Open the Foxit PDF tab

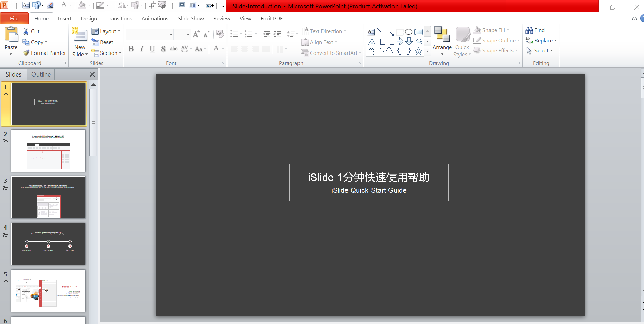click(271, 18)
